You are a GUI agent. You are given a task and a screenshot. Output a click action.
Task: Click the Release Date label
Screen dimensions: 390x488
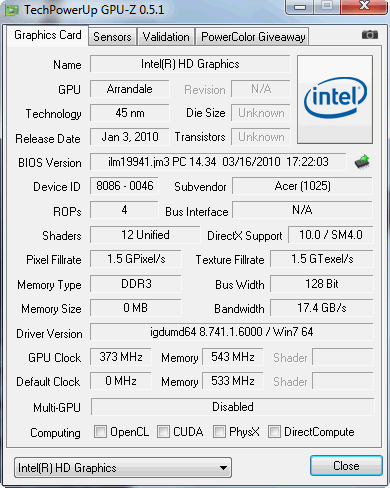(48, 139)
